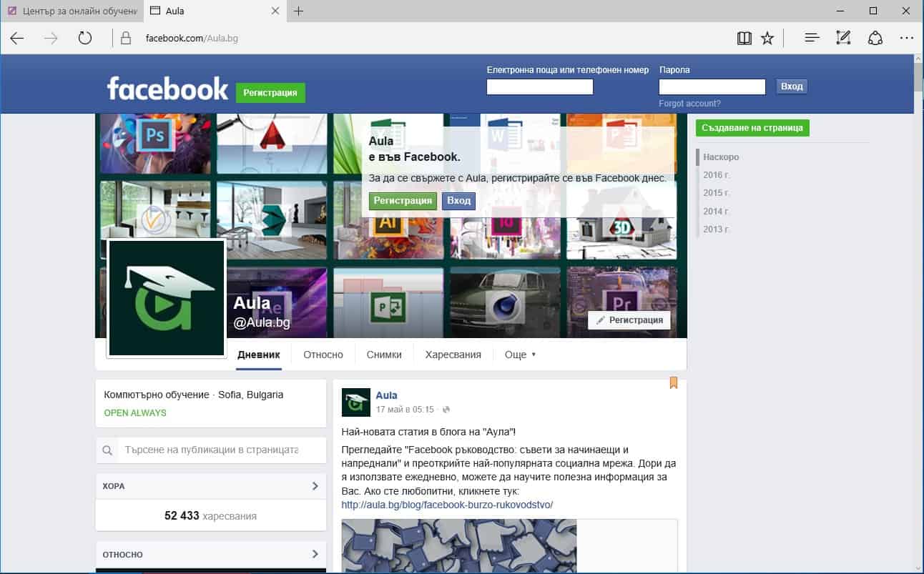The image size is (924, 574).
Task: Click the search magnifier icon in page search
Action: tap(107, 450)
